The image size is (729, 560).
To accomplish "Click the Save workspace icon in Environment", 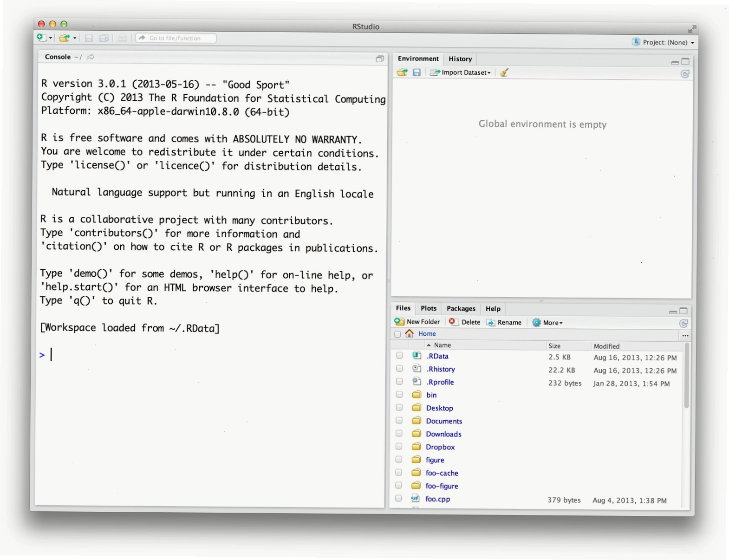I will 417,72.
